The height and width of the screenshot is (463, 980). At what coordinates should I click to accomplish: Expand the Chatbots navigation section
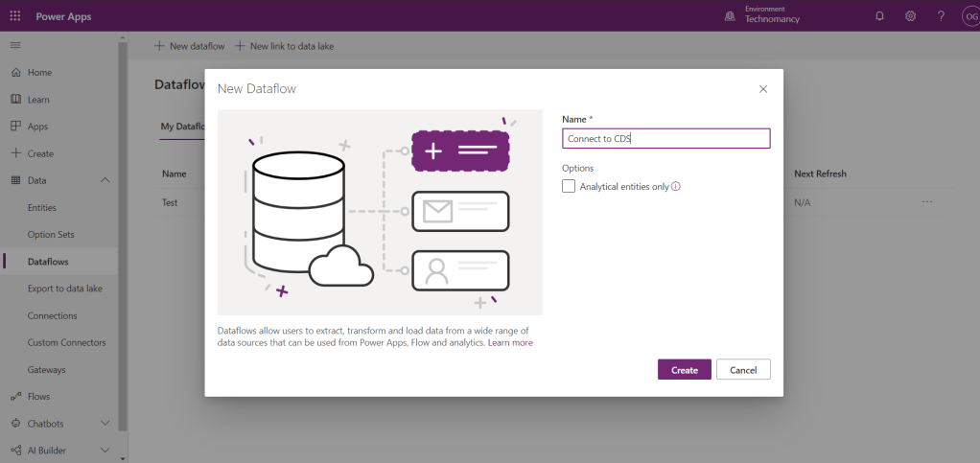[x=105, y=423]
